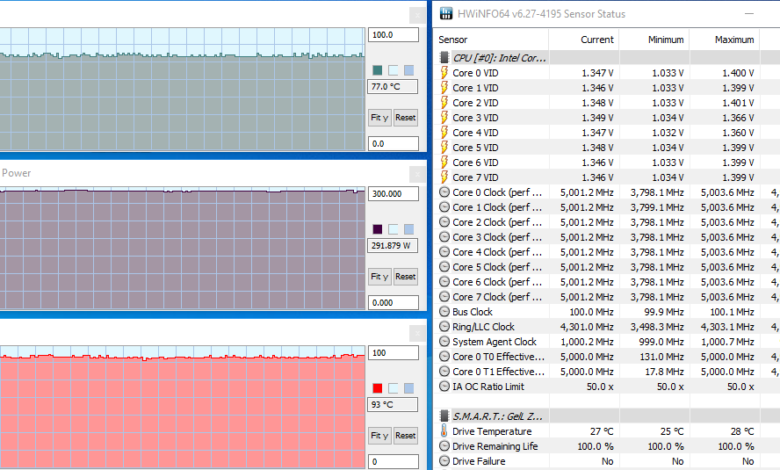This screenshot has width=780, height=470.
Task: Click the clock icon beside Bus Clock
Action: [444, 311]
